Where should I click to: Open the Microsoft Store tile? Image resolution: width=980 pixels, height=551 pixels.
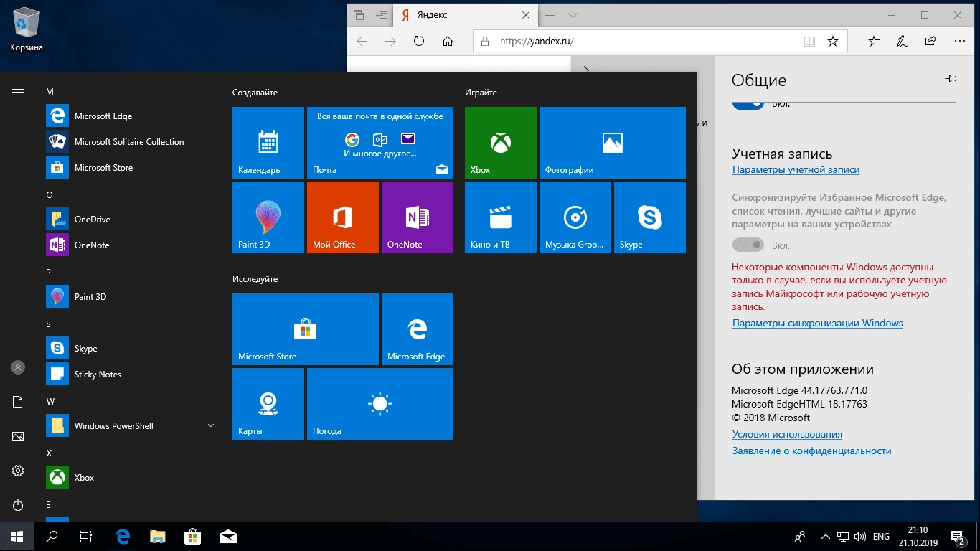pos(306,329)
